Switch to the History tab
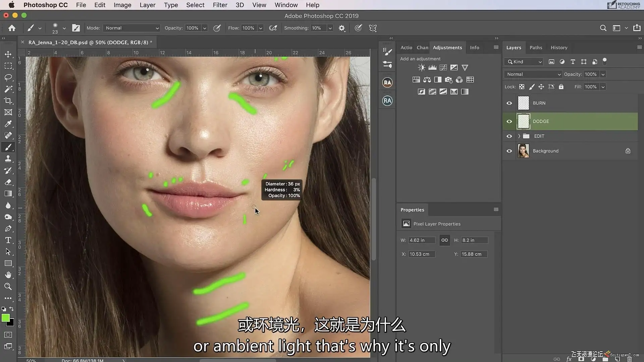The image size is (644, 362). tap(559, 48)
